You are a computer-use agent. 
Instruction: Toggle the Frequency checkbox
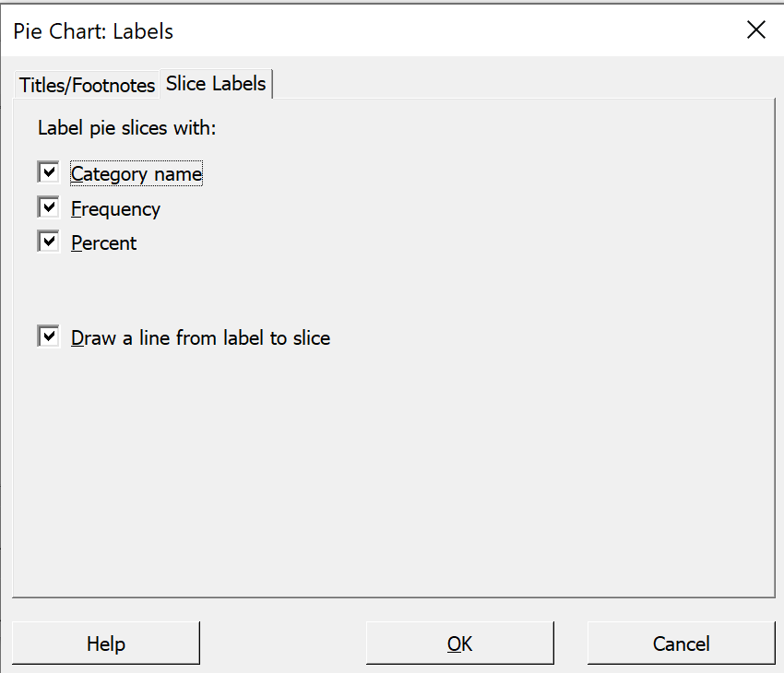49,207
